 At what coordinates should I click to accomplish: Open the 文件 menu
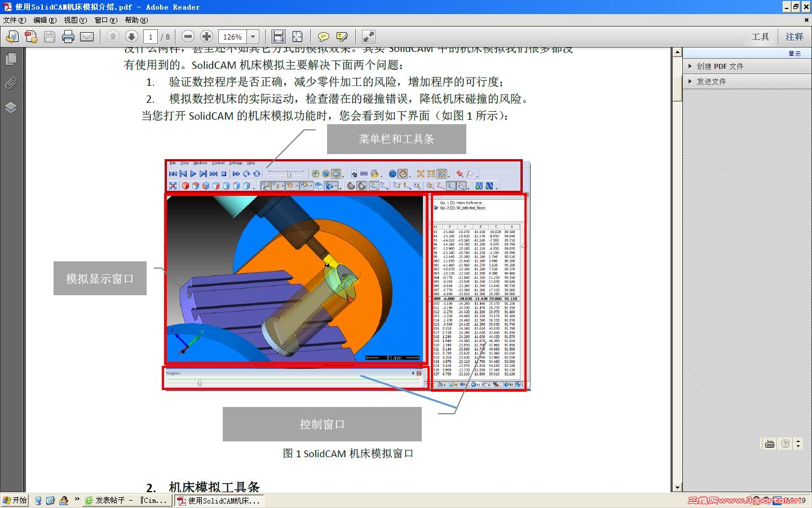click(15, 20)
